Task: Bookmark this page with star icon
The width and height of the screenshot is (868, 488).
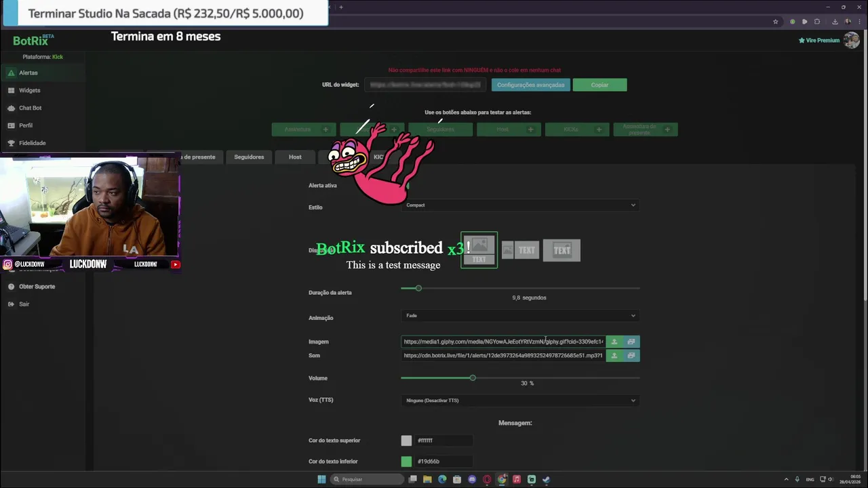Action: (x=776, y=22)
